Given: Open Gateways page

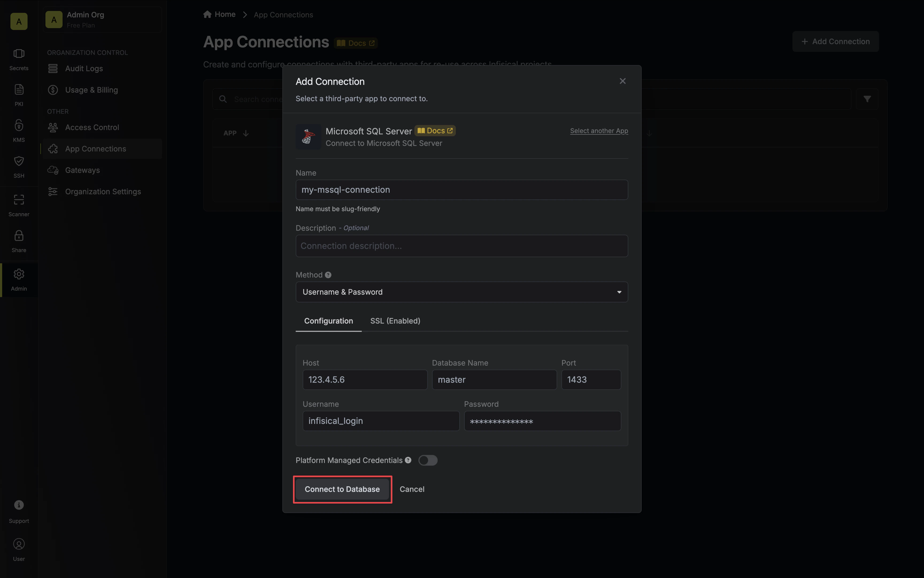Looking at the screenshot, I should coord(102,170).
